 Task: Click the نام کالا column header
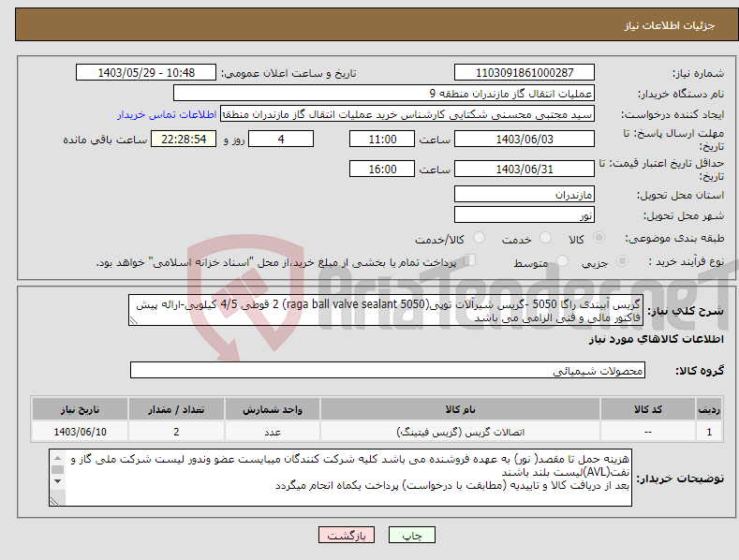click(x=460, y=409)
